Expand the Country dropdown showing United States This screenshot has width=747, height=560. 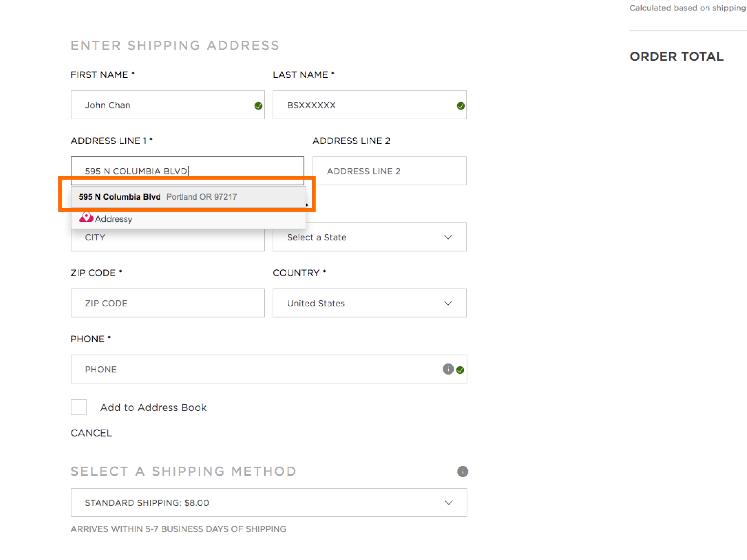pyautogui.click(x=369, y=303)
